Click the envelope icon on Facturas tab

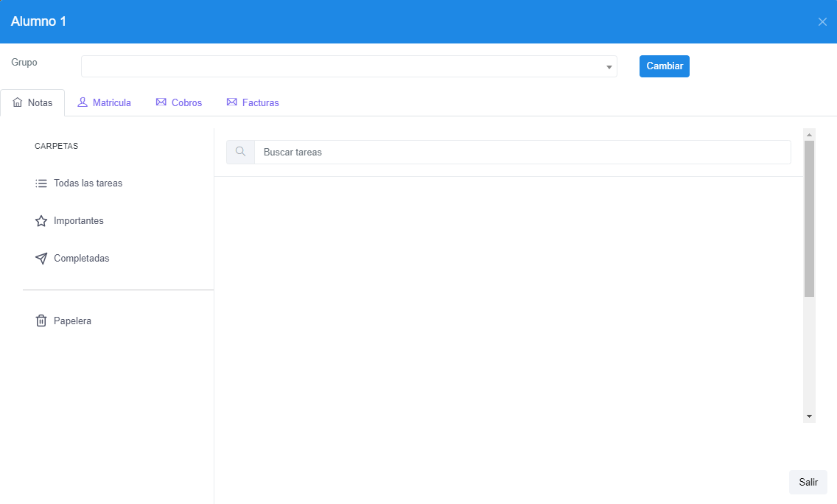[231, 102]
